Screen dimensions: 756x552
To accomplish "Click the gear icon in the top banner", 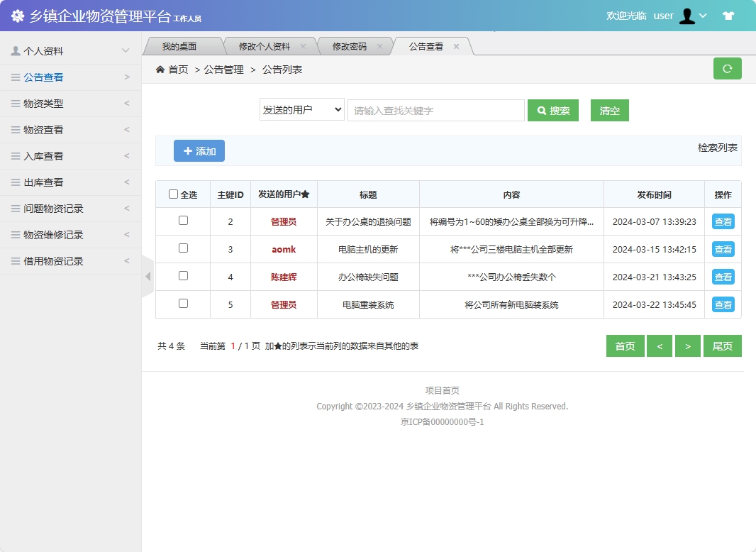I will coord(18,16).
